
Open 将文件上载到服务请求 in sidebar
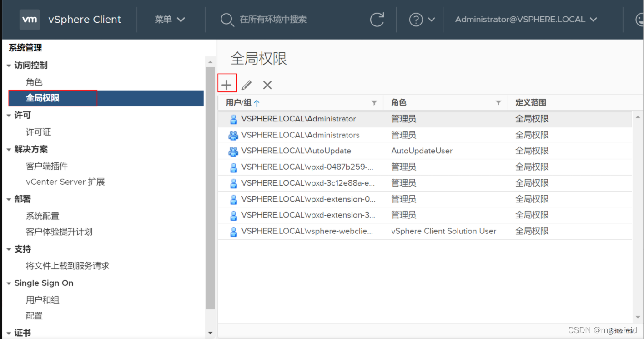click(x=68, y=266)
